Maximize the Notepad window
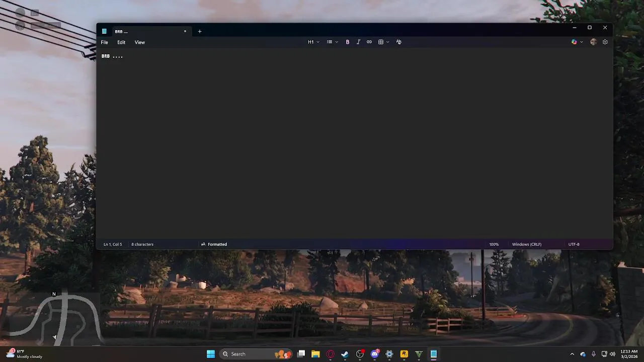 point(590,28)
